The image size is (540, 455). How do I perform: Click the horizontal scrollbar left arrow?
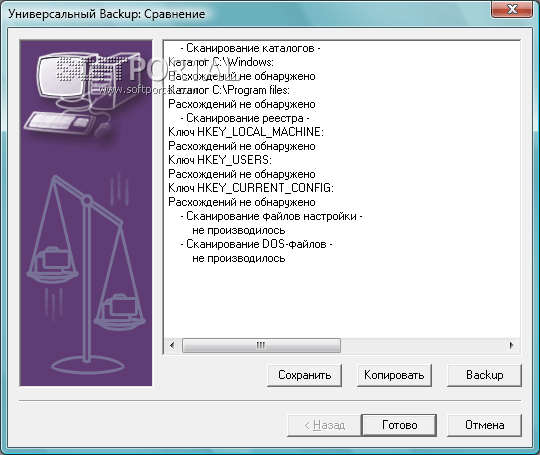pyautogui.click(x=172, y=345)
